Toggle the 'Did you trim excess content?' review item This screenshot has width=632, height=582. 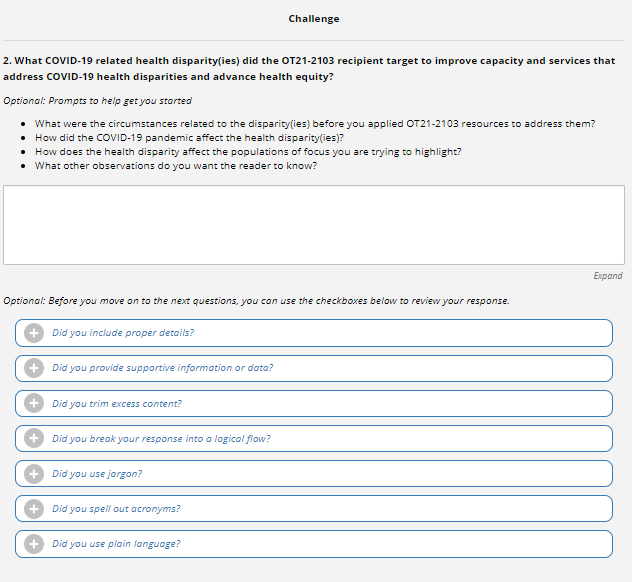coord(117,403)
